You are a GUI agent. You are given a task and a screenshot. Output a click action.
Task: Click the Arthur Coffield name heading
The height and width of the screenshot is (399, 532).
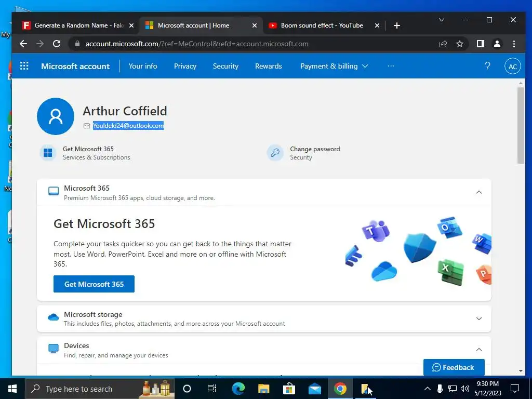pos(125,111)
